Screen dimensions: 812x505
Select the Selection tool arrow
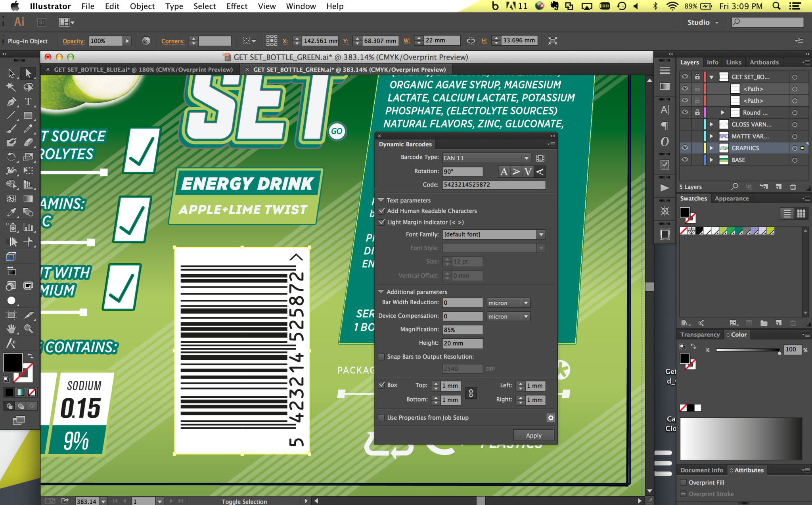pyautogui.click(x=11, y=73)
